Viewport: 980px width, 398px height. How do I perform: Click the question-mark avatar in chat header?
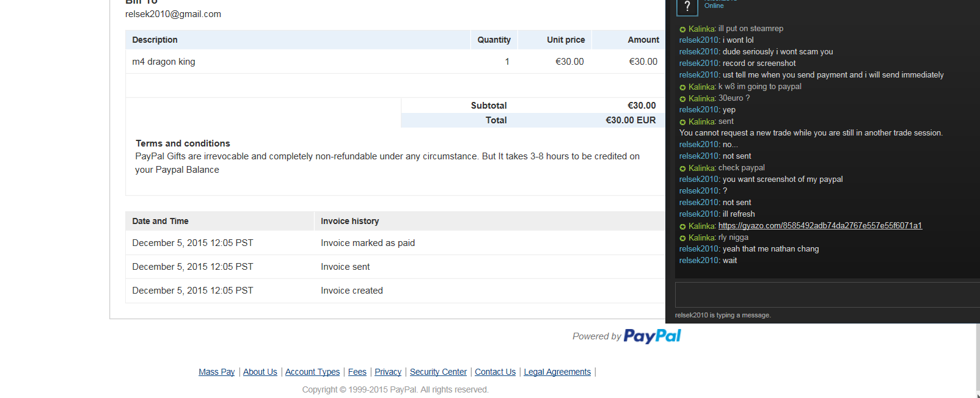(x=687, y=7)
